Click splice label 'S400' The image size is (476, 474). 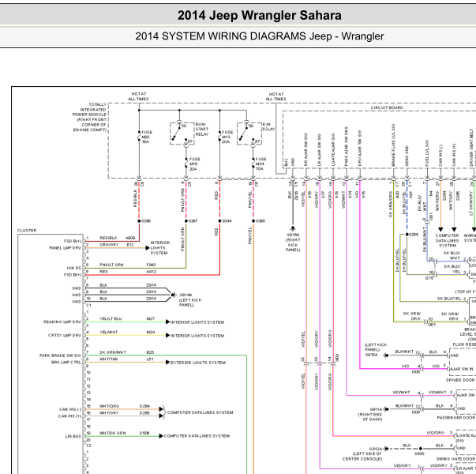coord(419,453)
